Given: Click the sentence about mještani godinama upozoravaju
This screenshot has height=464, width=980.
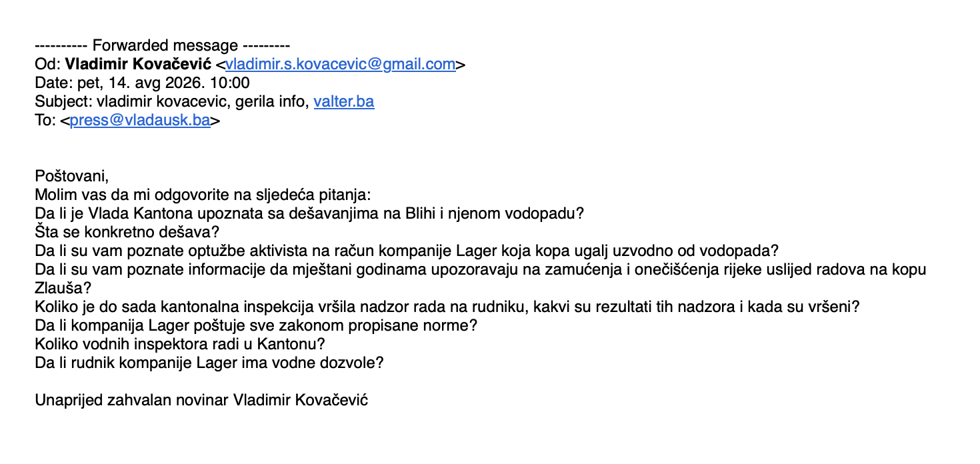Looking at the screenshot, I should 481,270.
